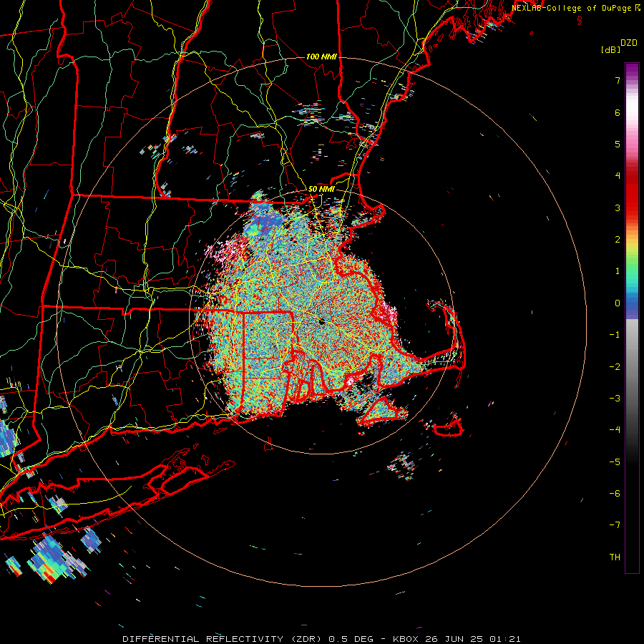Click the 7 value on color scale
Viewport: 644px width, 644px height.
coord(618,80)
